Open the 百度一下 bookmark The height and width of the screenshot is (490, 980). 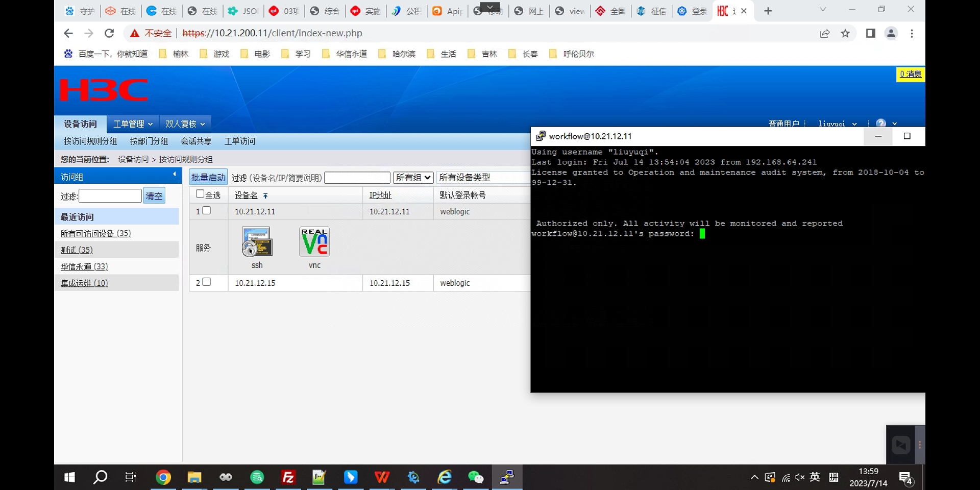coord(106,54)
